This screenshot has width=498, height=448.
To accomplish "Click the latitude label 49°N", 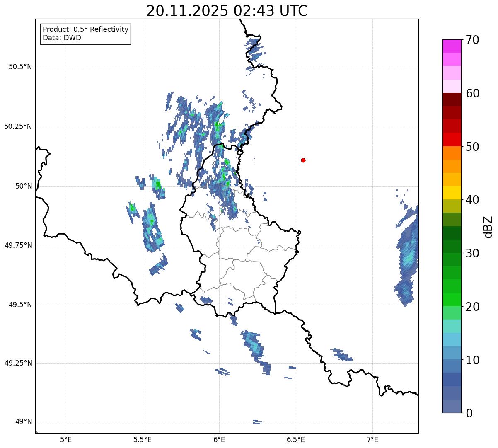I will click(x=24, y=422).
